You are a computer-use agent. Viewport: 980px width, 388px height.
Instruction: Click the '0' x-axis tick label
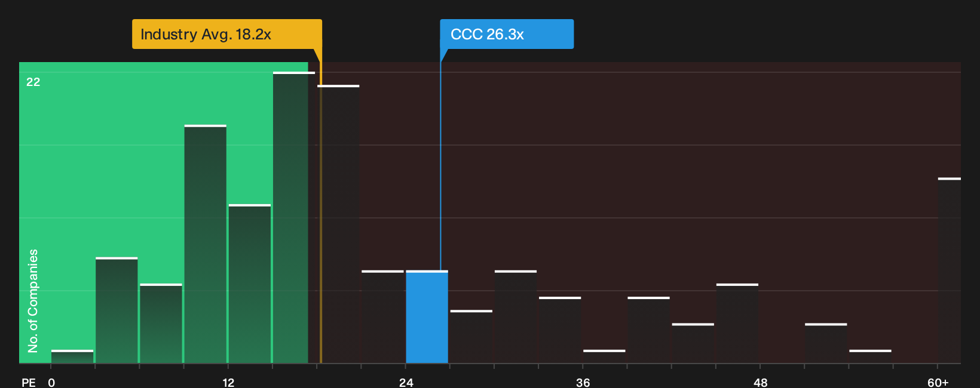coord(51,383)
